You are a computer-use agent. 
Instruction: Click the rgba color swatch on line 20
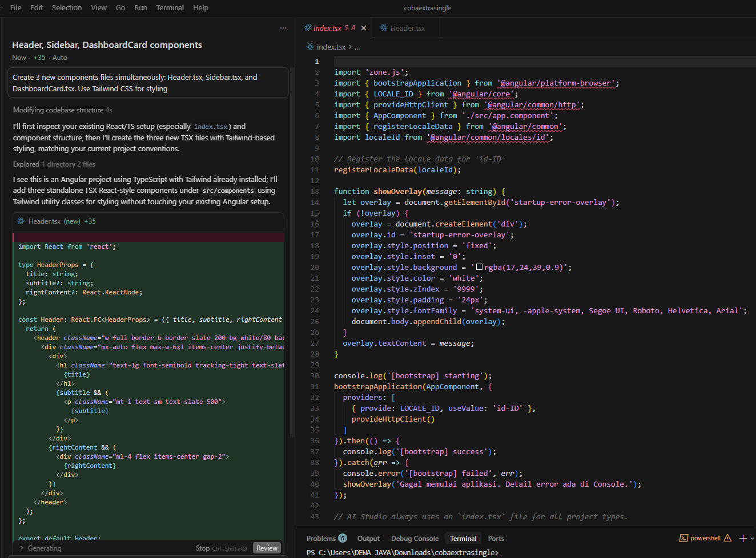coord(480,267)
